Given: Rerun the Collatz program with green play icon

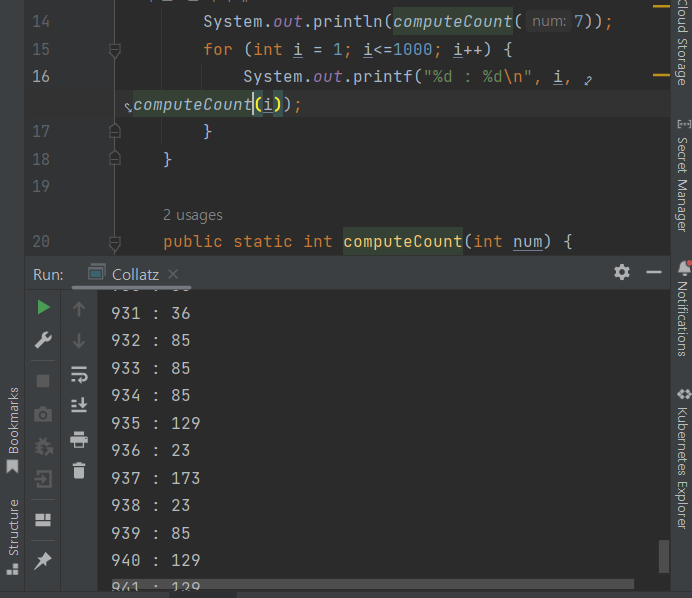Looking at the screenshot, I should click(43, 307).
